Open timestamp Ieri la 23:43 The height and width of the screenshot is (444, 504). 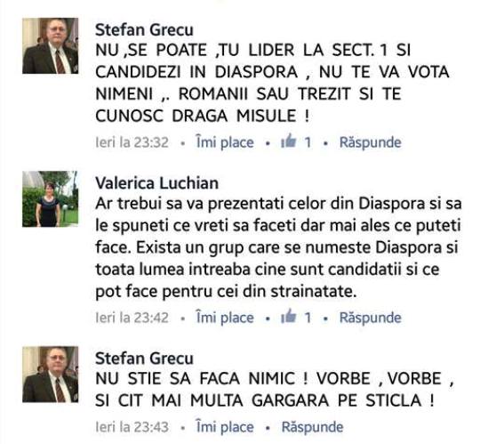point(132,427)
